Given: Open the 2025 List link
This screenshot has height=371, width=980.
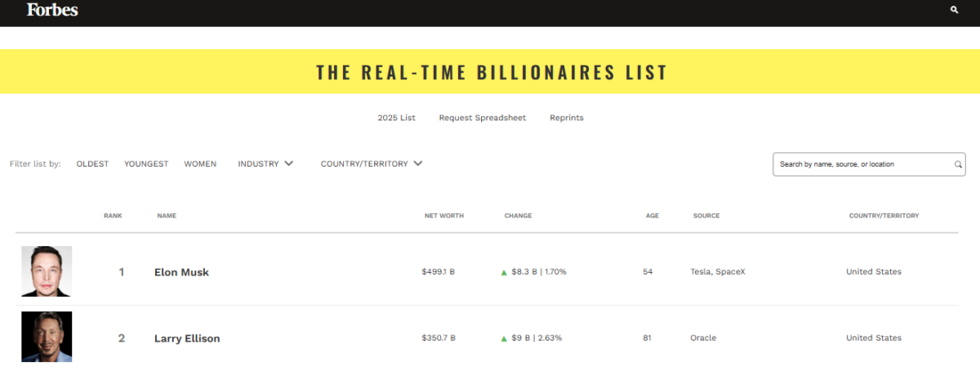Looking at the screenshot, I should 396,118.
